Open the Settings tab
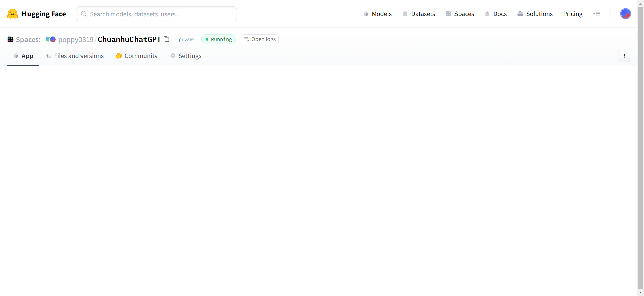The height and width of the screenshot is (296, 644). (x=186, y=56)
